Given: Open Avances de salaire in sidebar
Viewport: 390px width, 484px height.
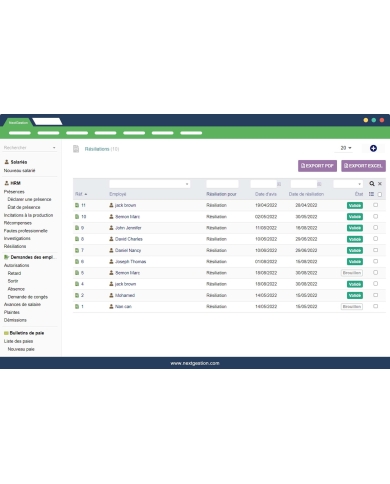Looking at the screenshot, I should (22, 304).
